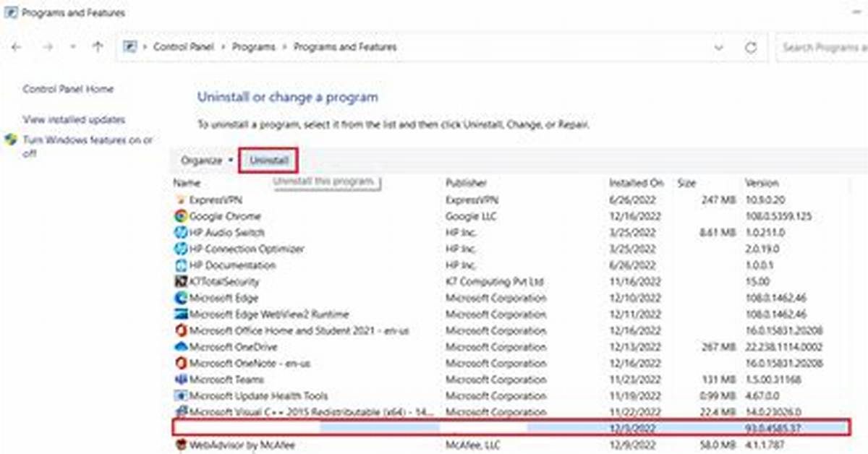Select the HP Documentation entry
The height and width of the screenshot is (454, 868).
point(232,265)
